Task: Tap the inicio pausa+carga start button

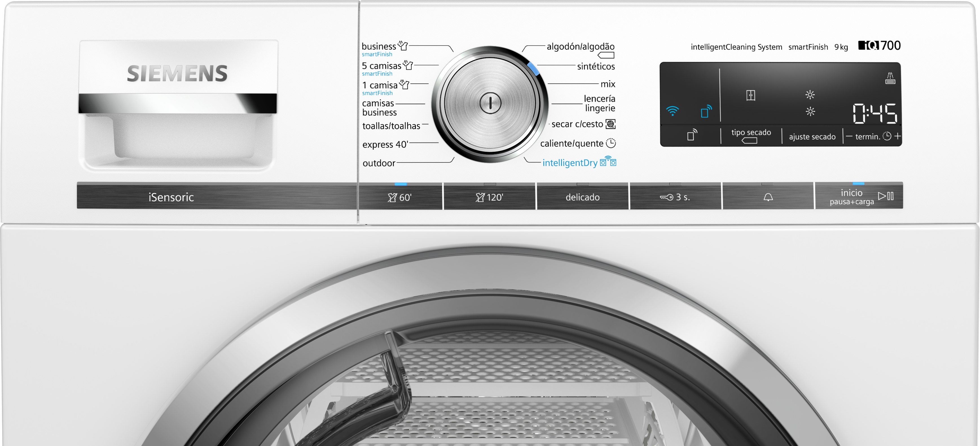Action: point(859,196)
